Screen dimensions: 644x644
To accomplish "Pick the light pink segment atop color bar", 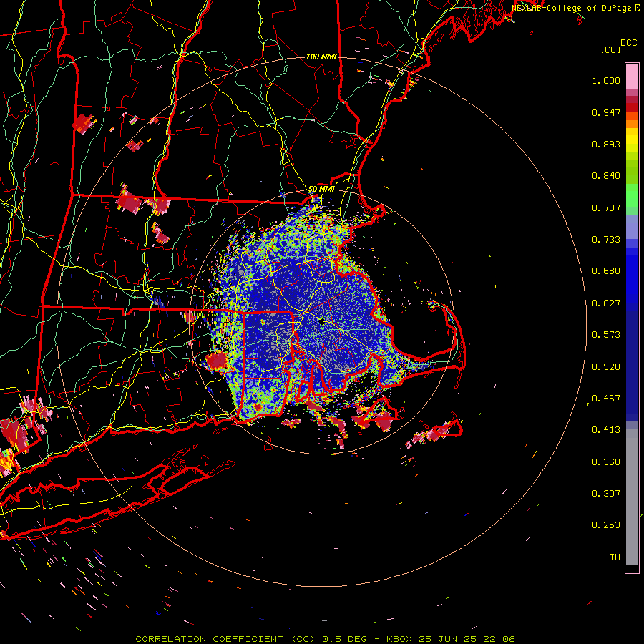I will click(632, 76).
